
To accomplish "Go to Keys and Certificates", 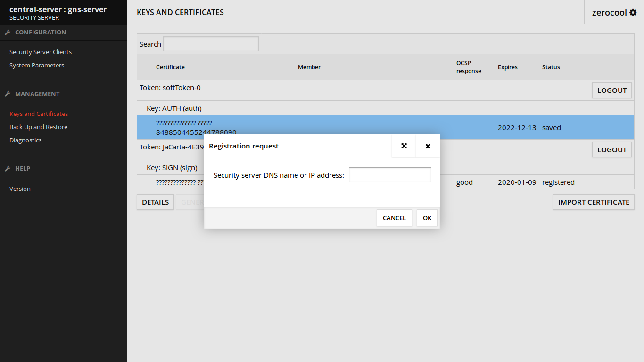I will click(x=39, y=114).
